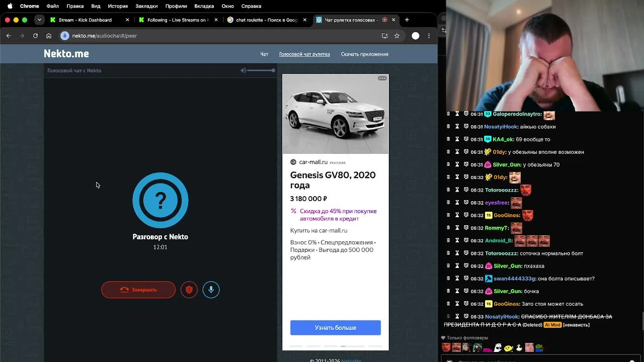Open a new browser tab
This screenshot has width=644, height=362.
click(x=407, y=20)
